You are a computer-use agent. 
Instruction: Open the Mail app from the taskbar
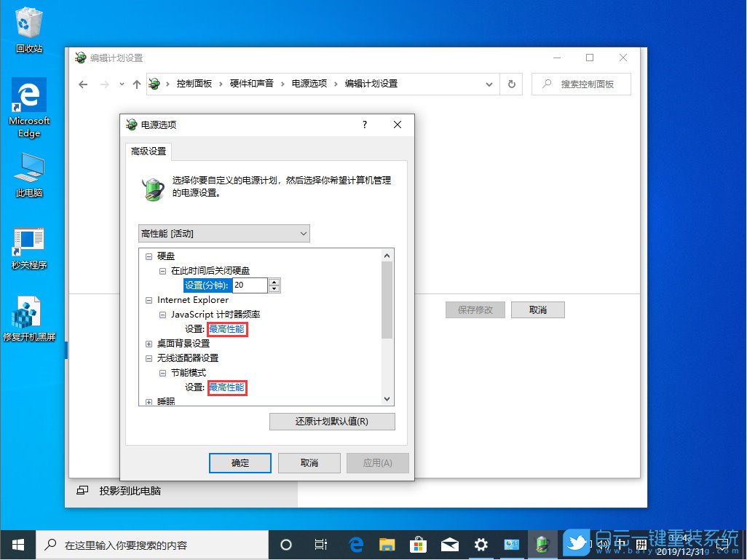pyautogui.click(x=449, y=544)
